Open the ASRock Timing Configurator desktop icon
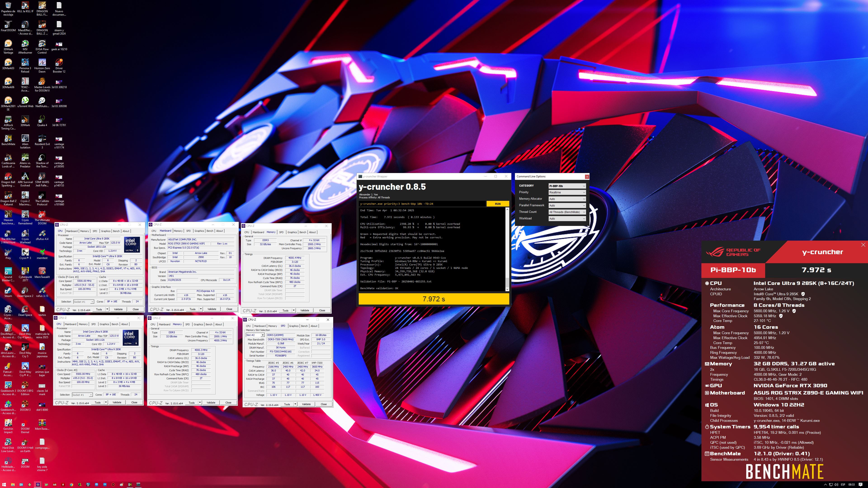Screen dimensions: 868x488 click(x=8, y=123)
